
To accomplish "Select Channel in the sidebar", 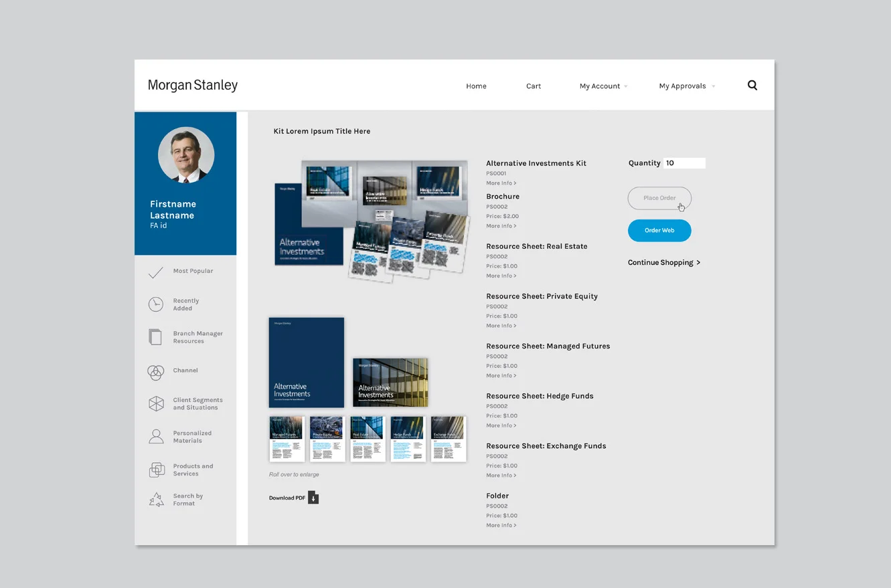I will (x=185, y=371).
